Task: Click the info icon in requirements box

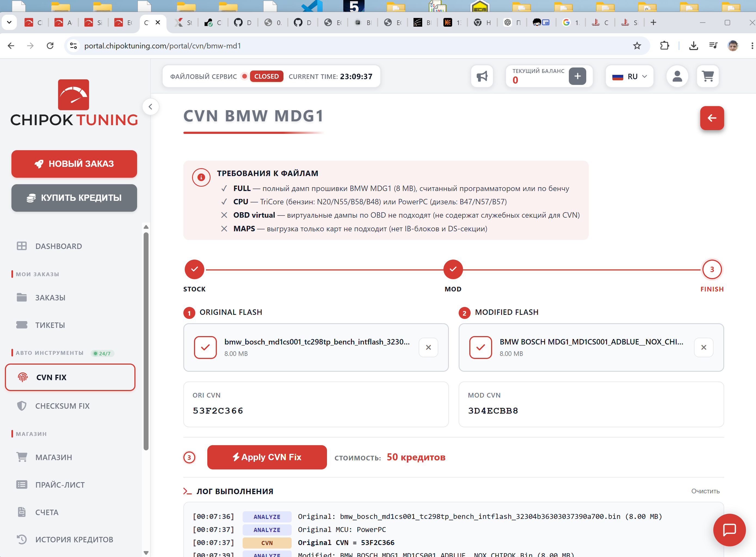Action: click(201, 177)
